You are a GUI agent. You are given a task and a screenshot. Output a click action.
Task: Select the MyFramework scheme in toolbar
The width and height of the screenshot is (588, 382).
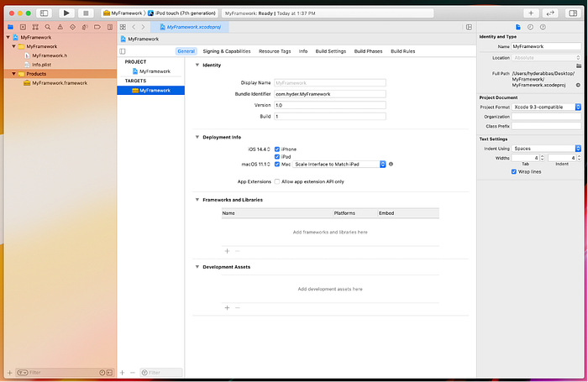(x=123, y=13)
